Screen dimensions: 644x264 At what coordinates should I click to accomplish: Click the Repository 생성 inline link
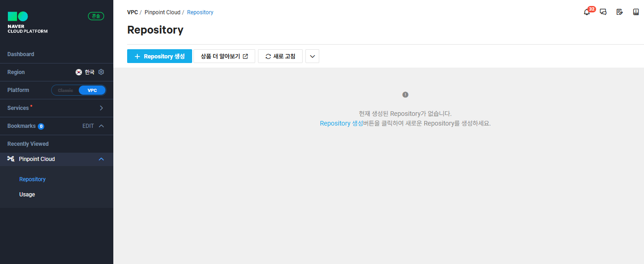tap(341, 123)
